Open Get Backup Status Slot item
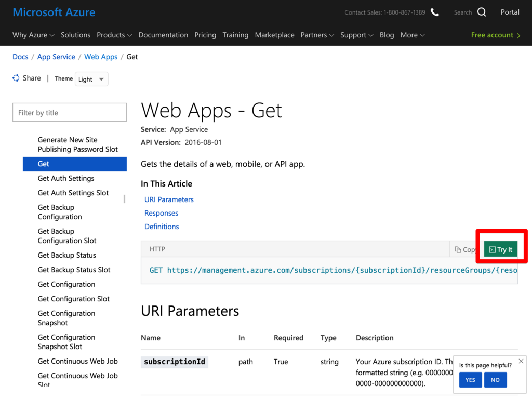This screenshot has width=532, height=399. (x=74, y=270)
